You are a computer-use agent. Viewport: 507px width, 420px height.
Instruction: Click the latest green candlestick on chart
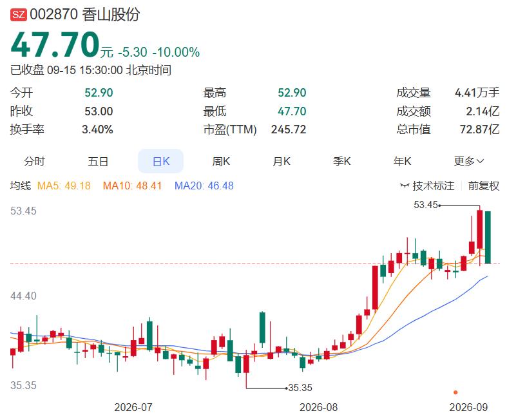[x=488, y=237]
